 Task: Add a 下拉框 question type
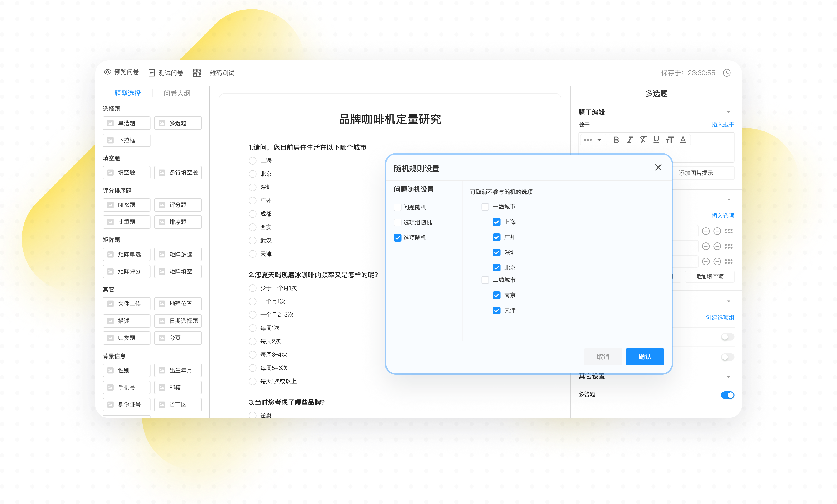(126, 140)
